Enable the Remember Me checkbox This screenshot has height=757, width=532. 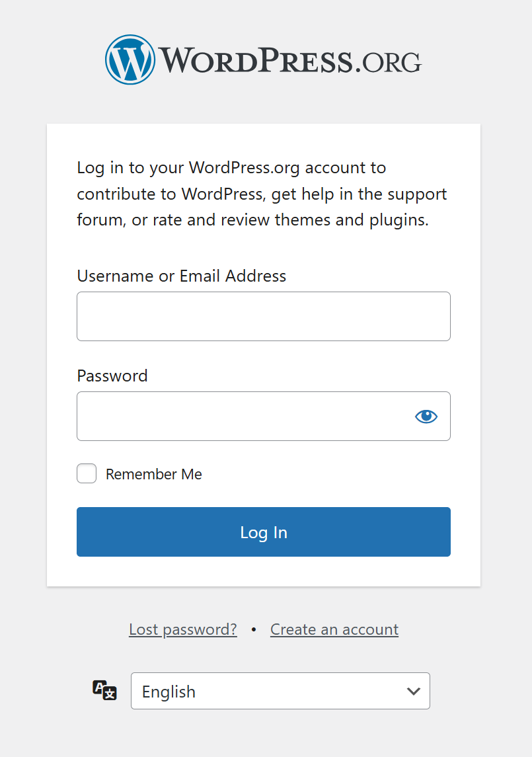tap(87, 473)
